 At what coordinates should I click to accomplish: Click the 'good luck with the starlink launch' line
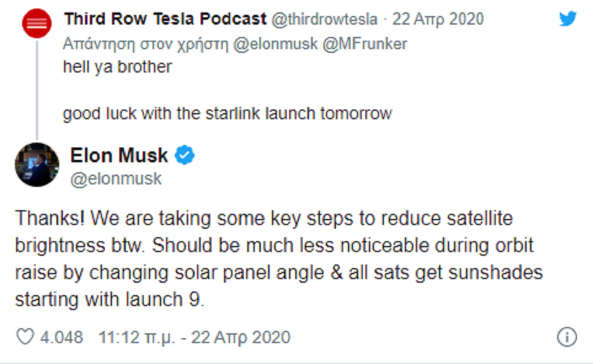pyautogui.click(x=227, y=114)
